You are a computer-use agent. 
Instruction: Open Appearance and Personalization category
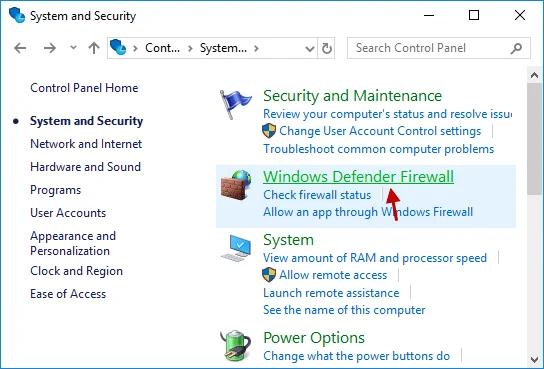pos(73,243)
